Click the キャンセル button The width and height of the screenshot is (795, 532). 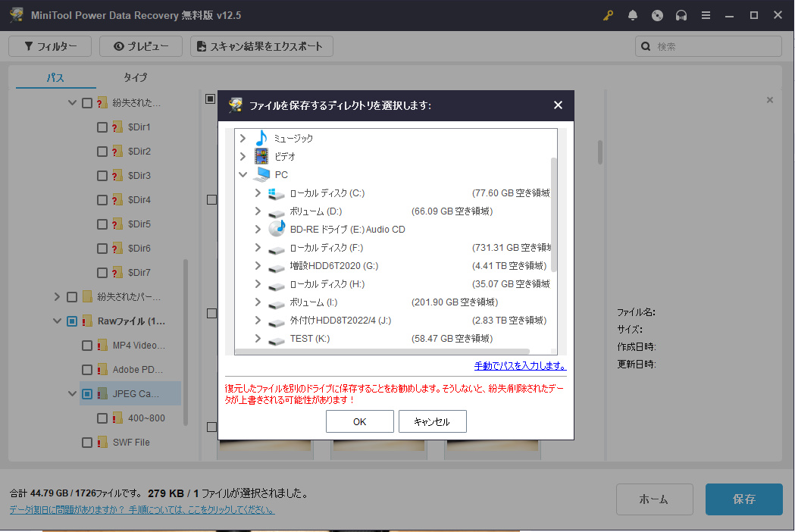coord(433,421)
